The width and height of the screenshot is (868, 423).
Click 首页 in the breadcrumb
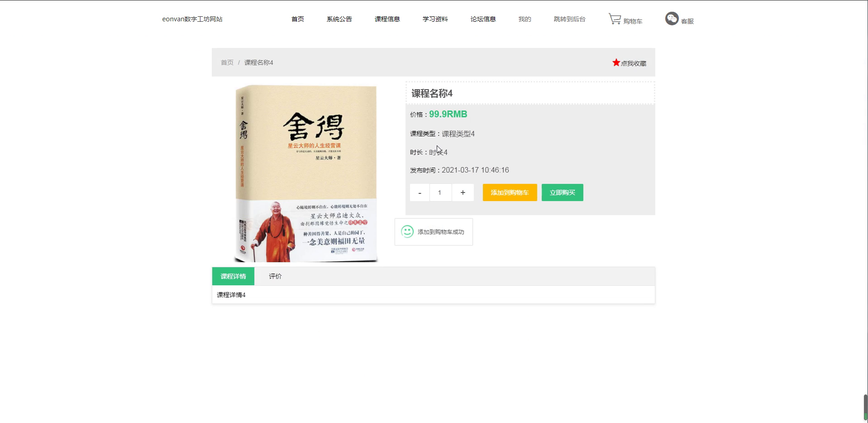[x=227, y=62]
